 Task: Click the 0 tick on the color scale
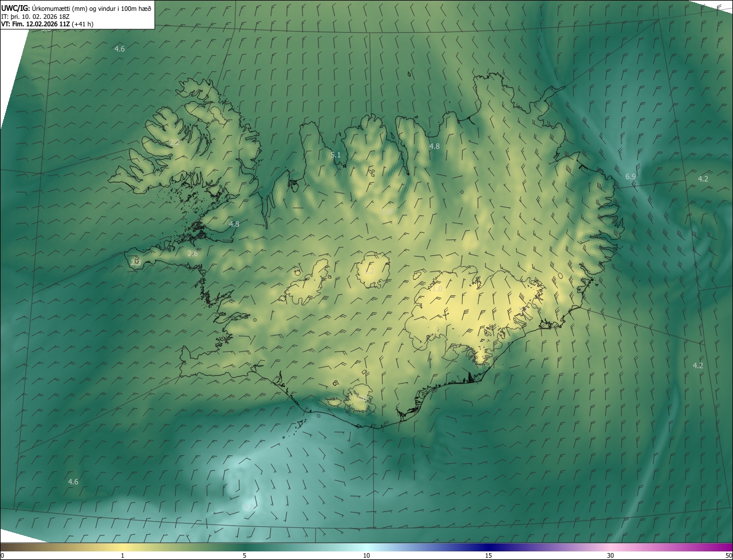[x=2, y=555]
